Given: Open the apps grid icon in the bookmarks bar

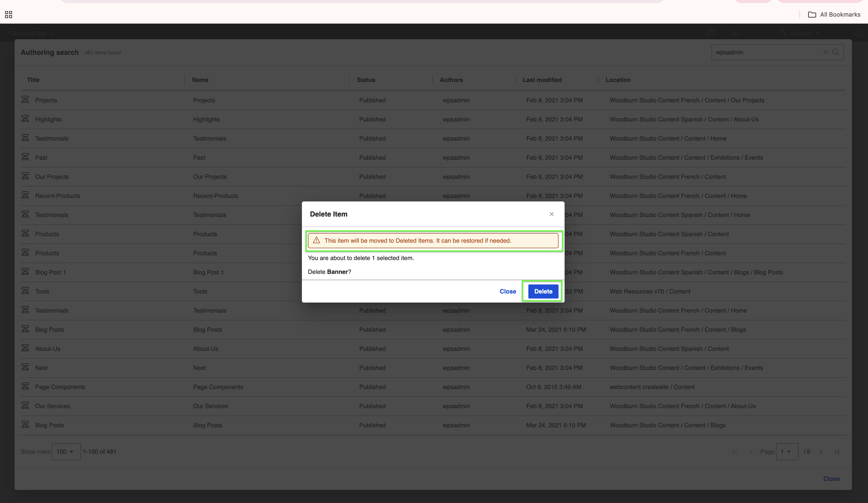Looking at the screenshot, I should pos(9,14).
